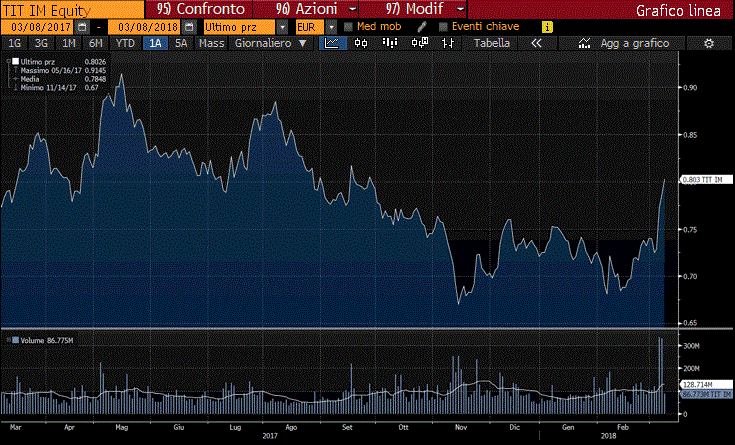Click the 0.90 price axis label

pos(690,88)
